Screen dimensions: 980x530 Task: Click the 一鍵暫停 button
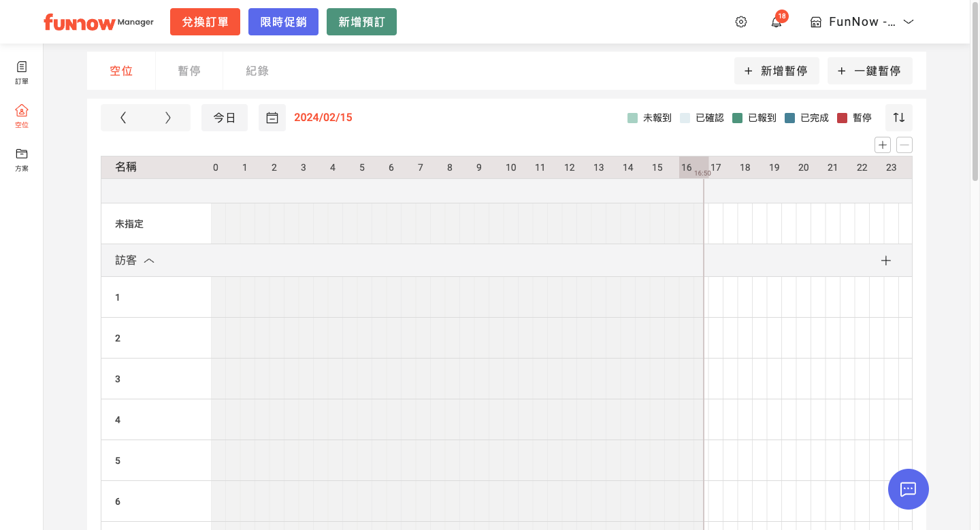coord(870,71)
